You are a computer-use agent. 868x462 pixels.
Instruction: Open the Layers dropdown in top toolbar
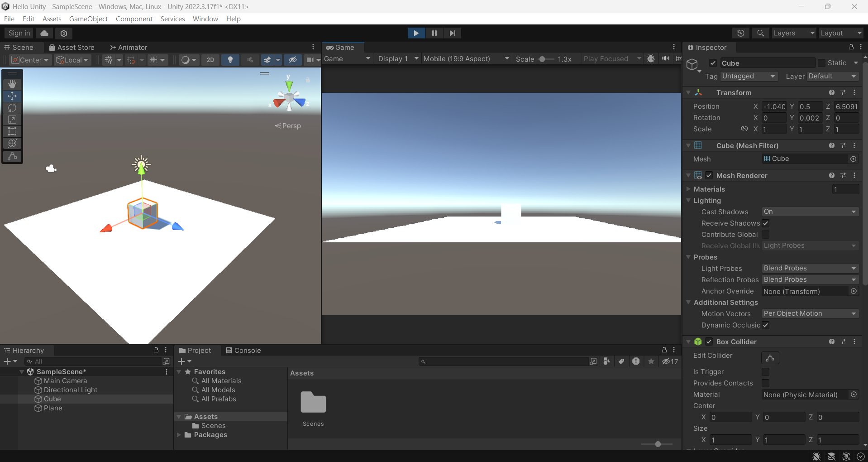point(794,33)
